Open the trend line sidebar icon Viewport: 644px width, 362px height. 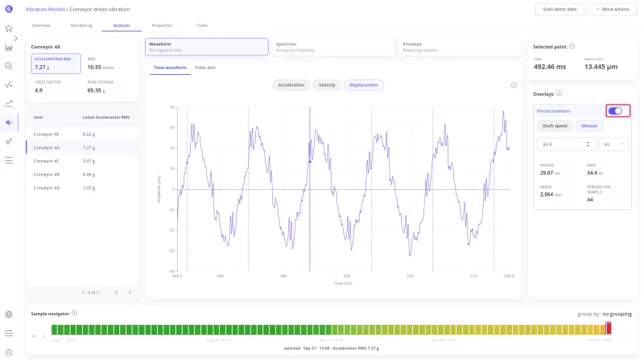(x=9, y=104)
